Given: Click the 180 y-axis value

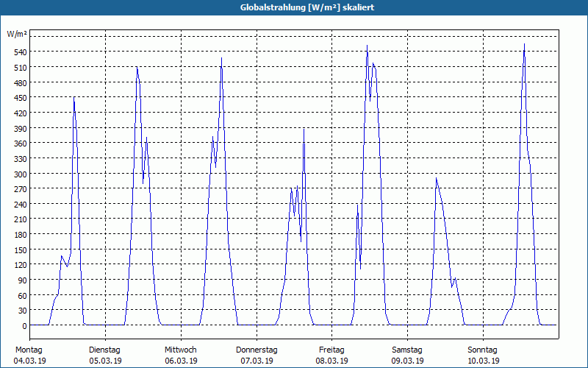Looking at the screenshot, I should click(x=20, y=235).
